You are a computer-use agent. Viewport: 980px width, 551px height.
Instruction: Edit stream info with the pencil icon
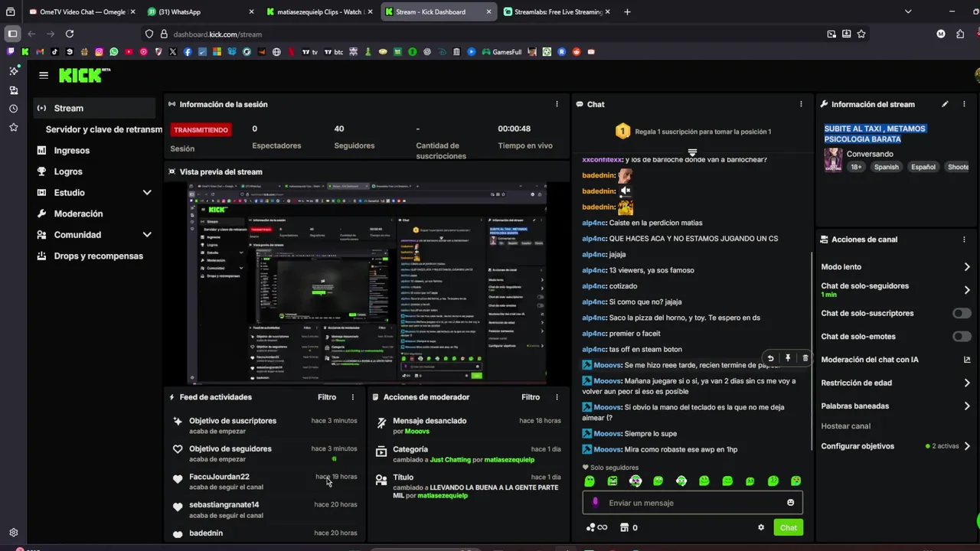(x=945, y=104)
